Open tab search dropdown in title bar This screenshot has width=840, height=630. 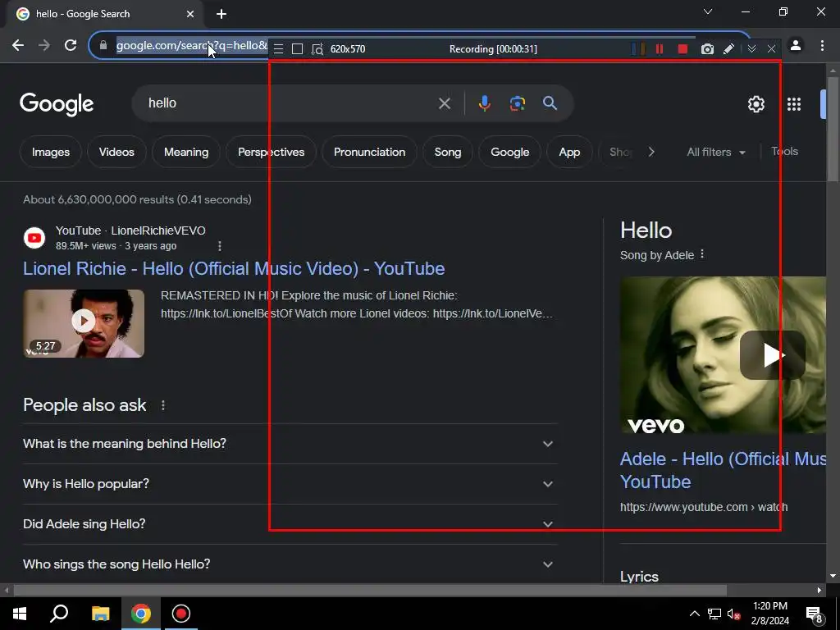(x=708, y=11)
